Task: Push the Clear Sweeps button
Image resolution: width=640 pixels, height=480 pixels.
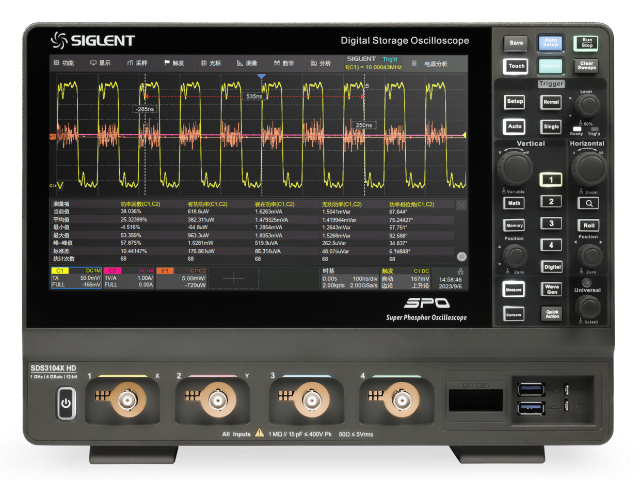Action: (587, 66)
